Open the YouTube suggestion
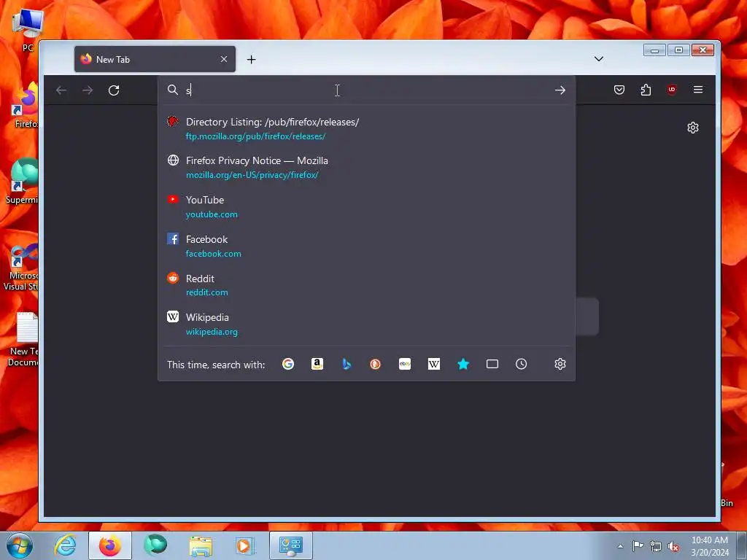 click(x=366, y=206)
